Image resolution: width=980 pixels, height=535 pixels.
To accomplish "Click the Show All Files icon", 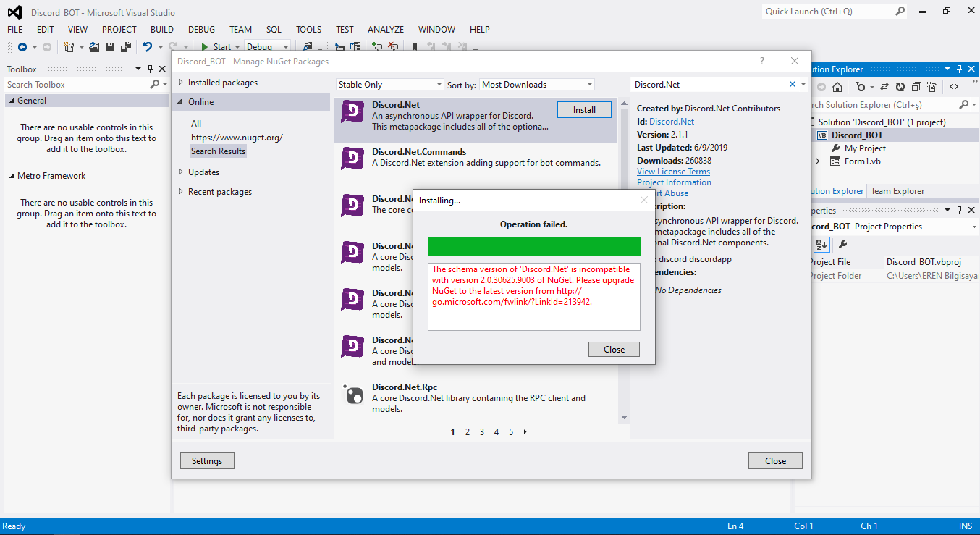I will coord(932,87).
